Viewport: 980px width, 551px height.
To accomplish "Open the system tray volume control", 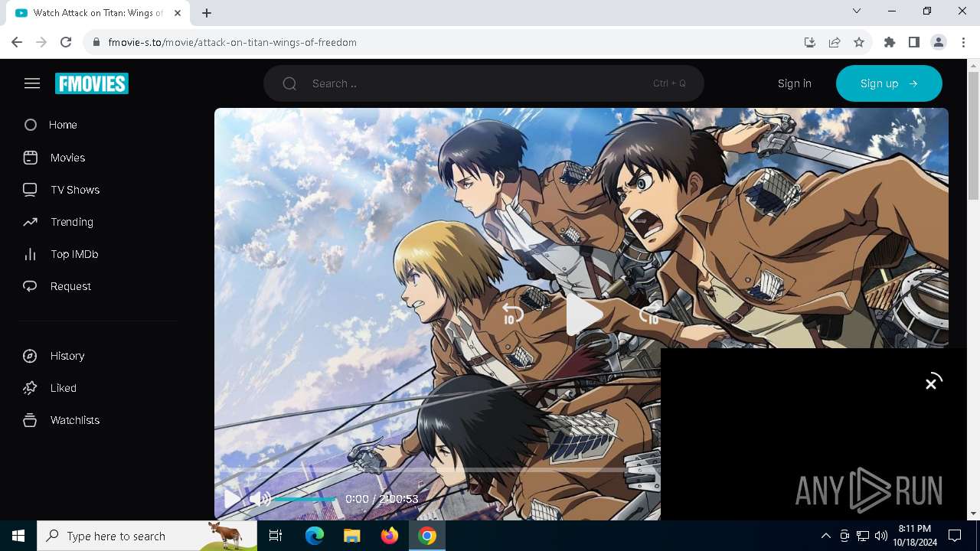I will [880, 536].
